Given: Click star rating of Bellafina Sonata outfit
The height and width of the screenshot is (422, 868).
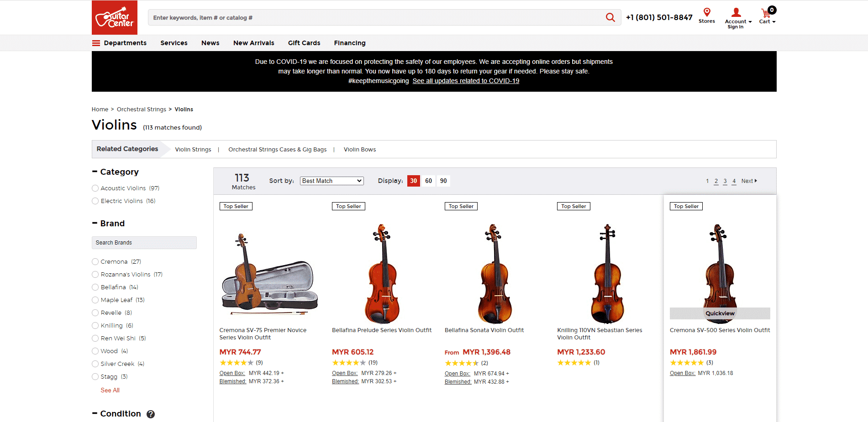Looking at the screenshot, I should tap(462, 363).
